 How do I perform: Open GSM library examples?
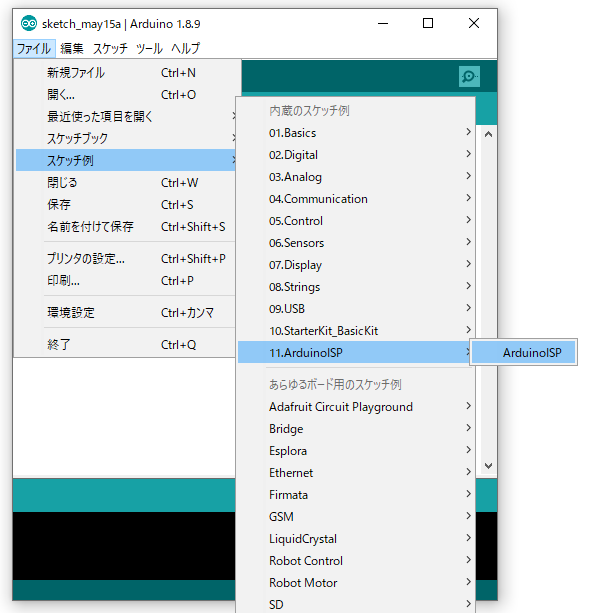point(356,516)
